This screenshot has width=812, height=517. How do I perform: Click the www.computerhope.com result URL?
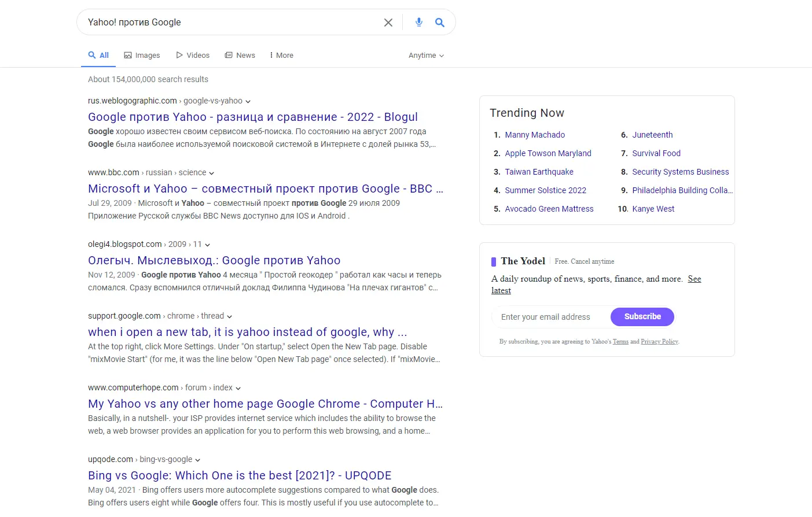(160, 387)
